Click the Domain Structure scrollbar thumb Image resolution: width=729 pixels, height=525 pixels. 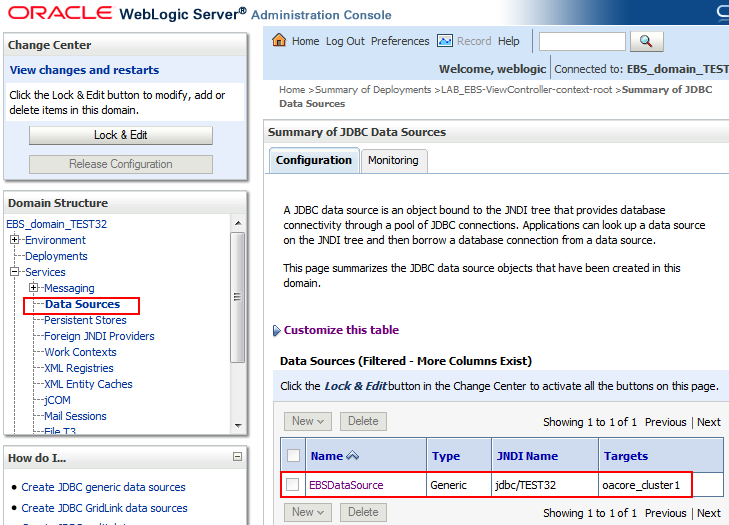(238, 297)
